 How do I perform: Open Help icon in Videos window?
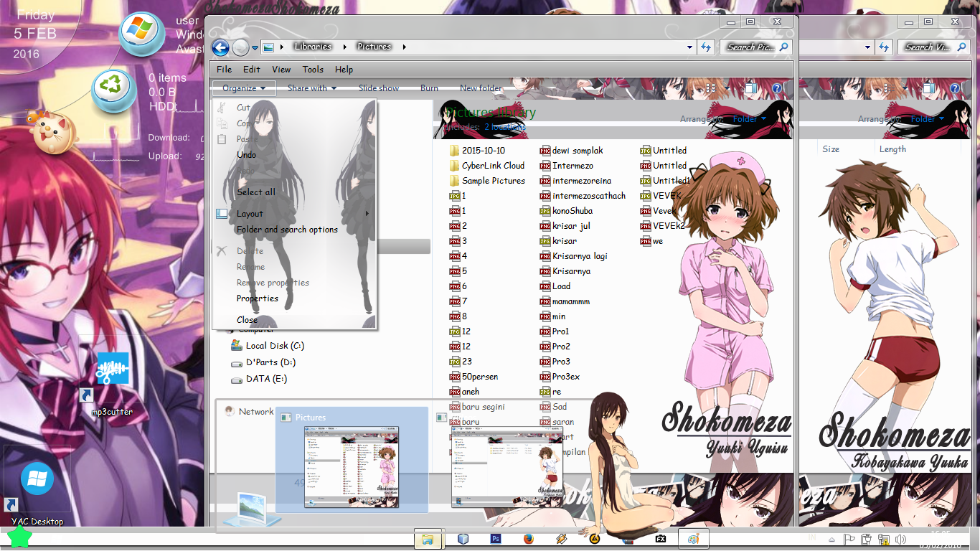(x=955, y=88)
